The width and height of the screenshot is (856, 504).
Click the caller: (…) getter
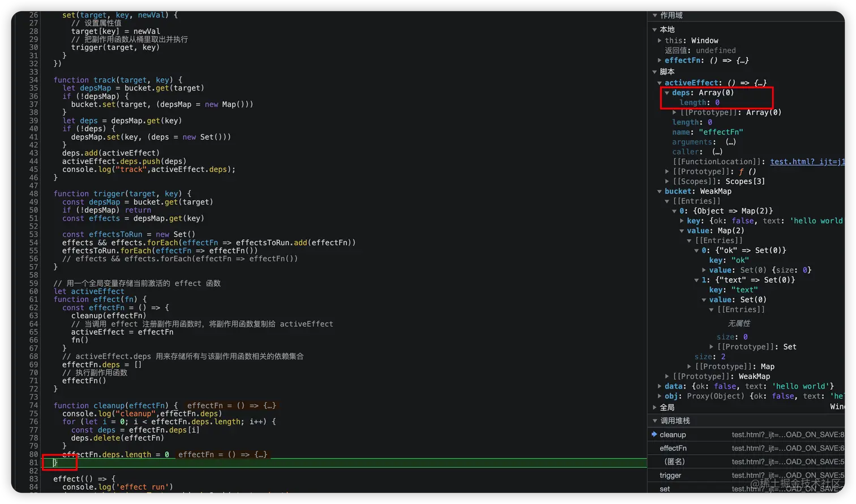pyautogui.click(x=717, y=152)
